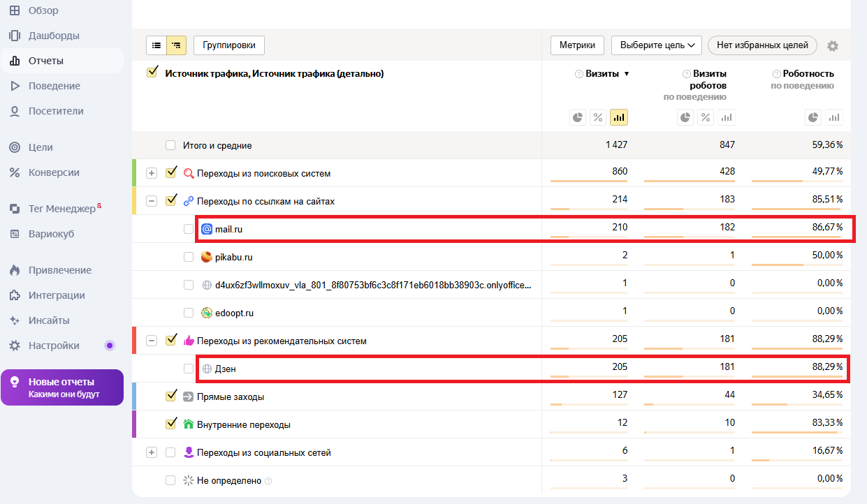Select pie chart icon under Визиты

click(x=578, y=117)
